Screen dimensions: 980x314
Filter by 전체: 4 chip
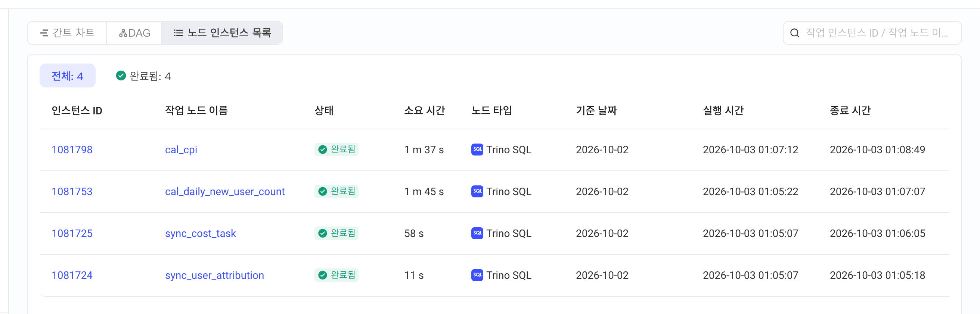tap(67, 76)
